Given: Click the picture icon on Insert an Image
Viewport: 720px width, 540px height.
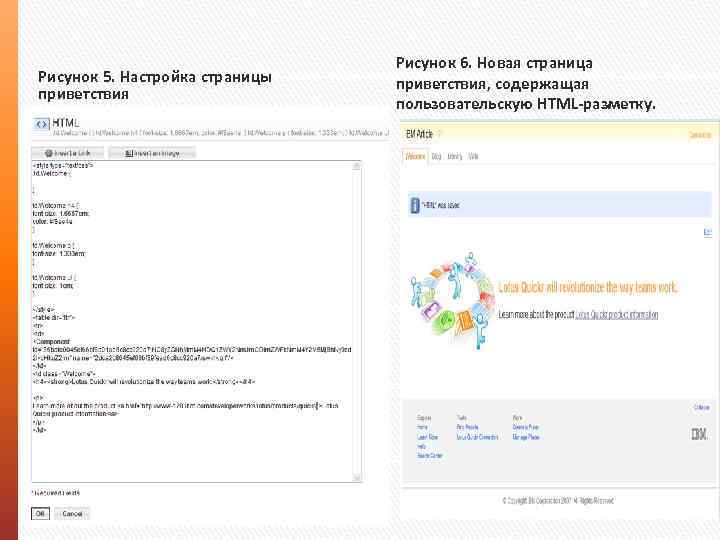Looking at the screenshot, I should coord(129,153).
